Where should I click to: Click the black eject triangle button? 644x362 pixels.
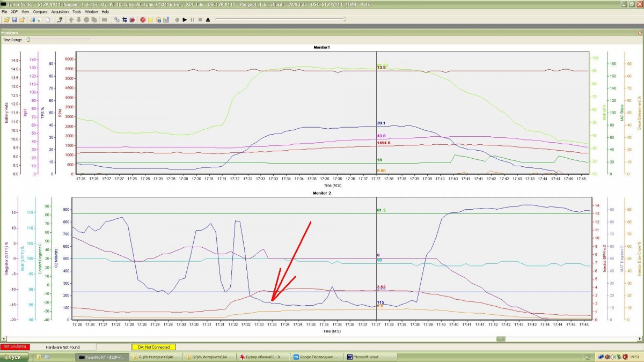coord(208,20)
